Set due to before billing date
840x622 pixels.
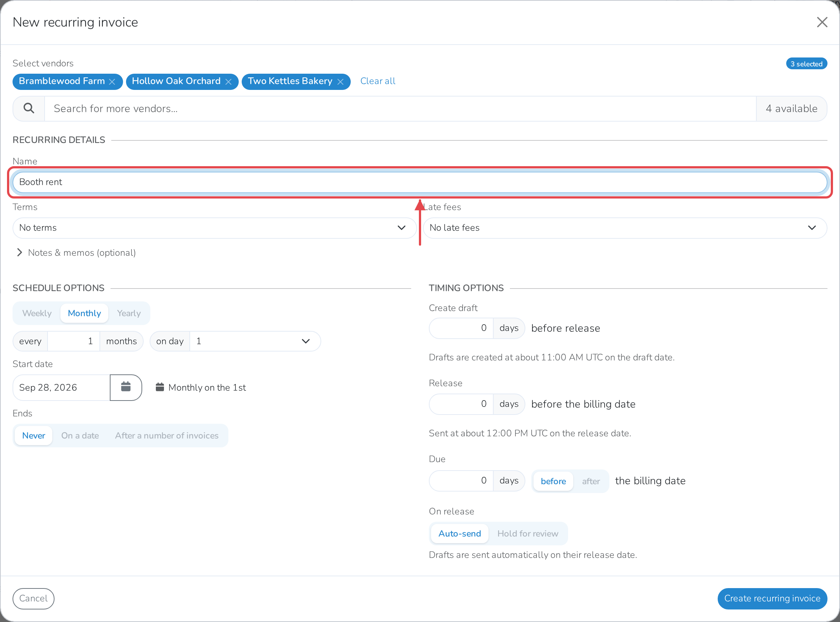(x=553, y=481)
